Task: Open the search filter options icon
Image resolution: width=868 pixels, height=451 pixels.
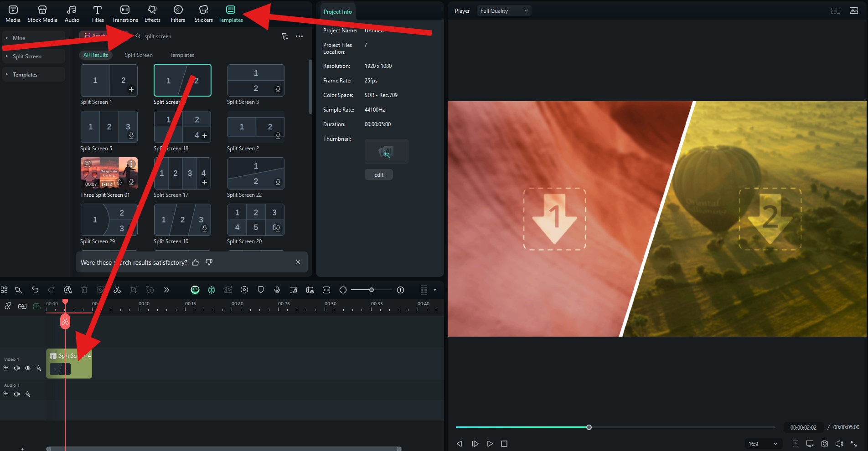Action: 285,36
